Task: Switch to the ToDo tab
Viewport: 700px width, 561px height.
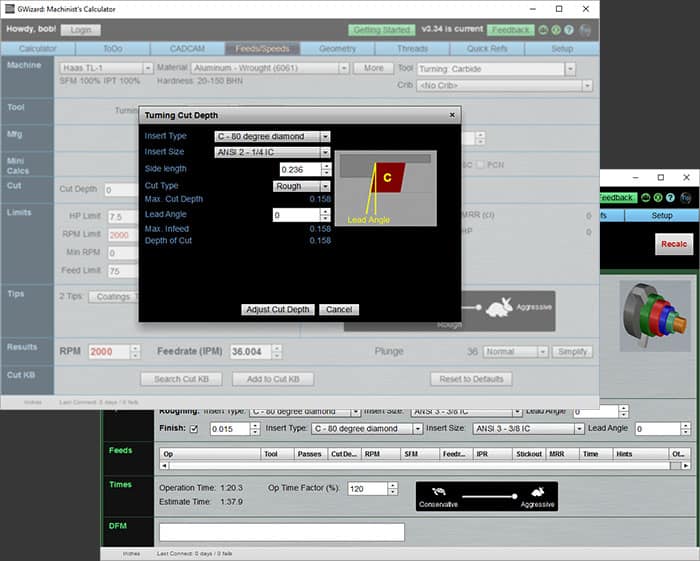Action: pos(113,49)
